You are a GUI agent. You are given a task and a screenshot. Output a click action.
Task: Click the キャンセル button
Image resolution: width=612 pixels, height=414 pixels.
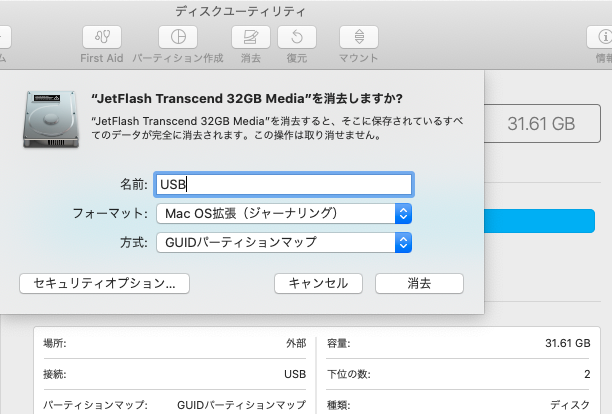[318, 283]
